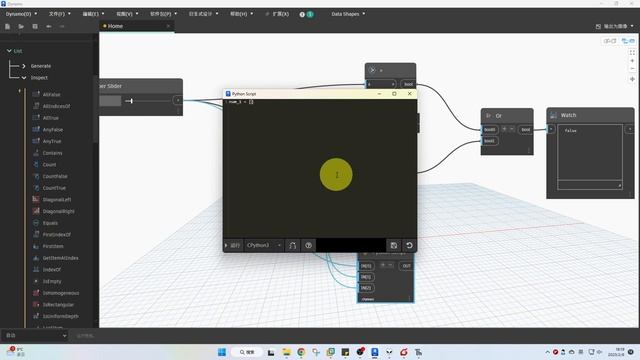Open the 帮助(H) menu
Image resolution: width=640 pixels, height=360 pixels.
[x=241, y=14]
